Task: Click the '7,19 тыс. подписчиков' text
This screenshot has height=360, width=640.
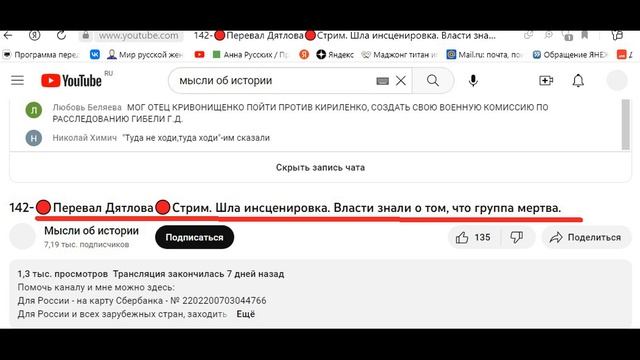Action: click(x=87, y=244)
